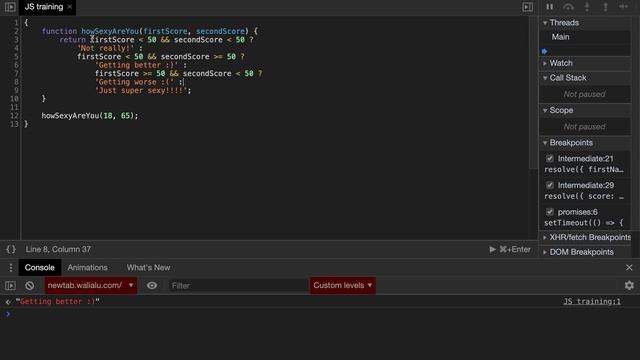The image size is (640, 360).
Task: Pretty print with the braces icon
Action: pos(11,249)
